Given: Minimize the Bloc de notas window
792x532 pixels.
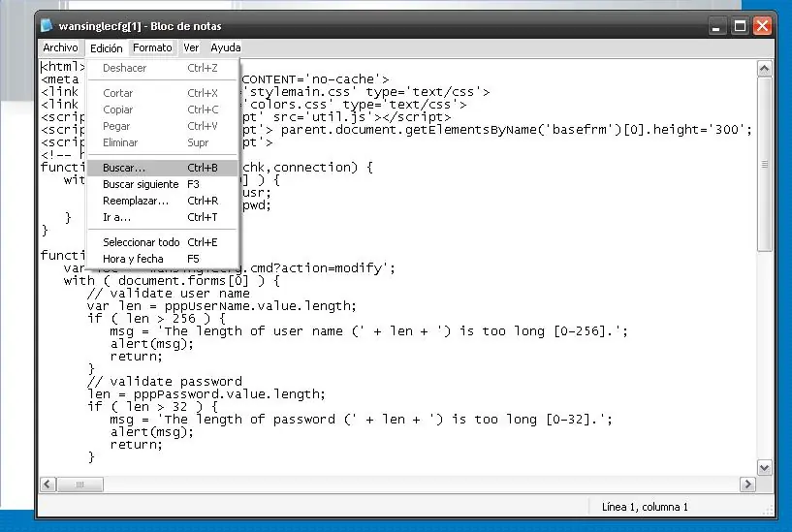Looking at the screenshot, I should tap(716, 26).
